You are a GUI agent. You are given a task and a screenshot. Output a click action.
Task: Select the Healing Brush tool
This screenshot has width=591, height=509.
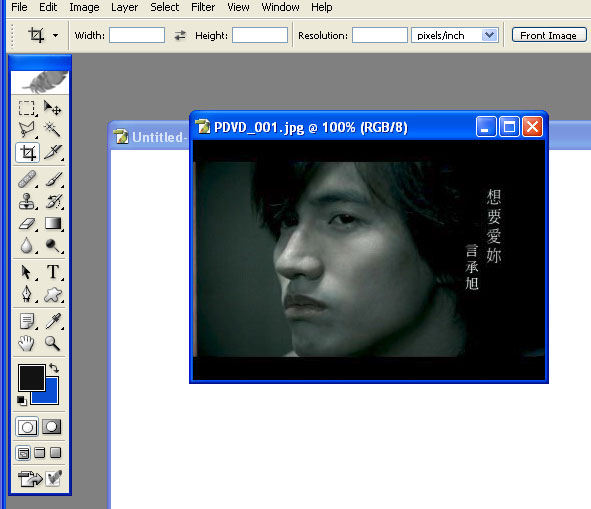click(x=27, y=179)
